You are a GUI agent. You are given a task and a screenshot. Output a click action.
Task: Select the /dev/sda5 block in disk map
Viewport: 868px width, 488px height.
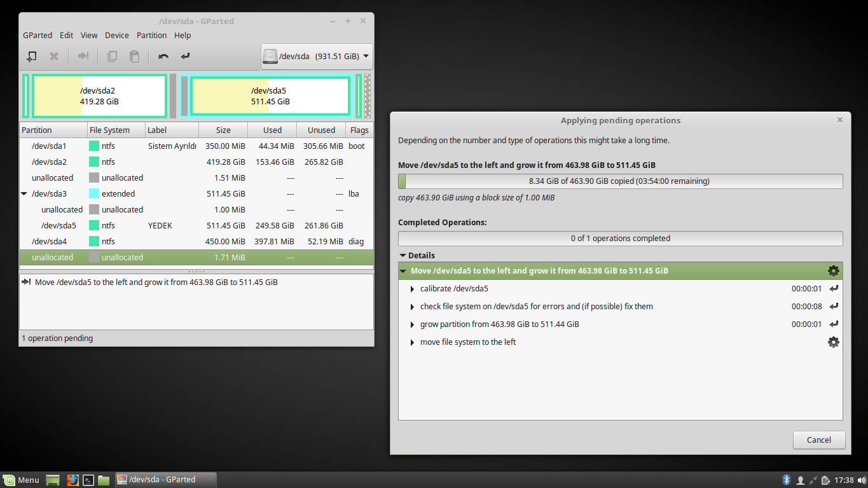[x=270, y=96]
